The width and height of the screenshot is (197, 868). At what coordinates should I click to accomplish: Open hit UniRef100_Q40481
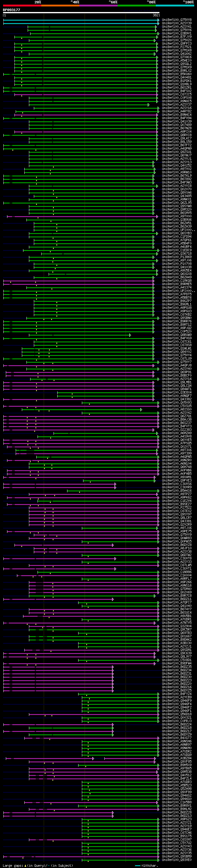click(177, 78)
